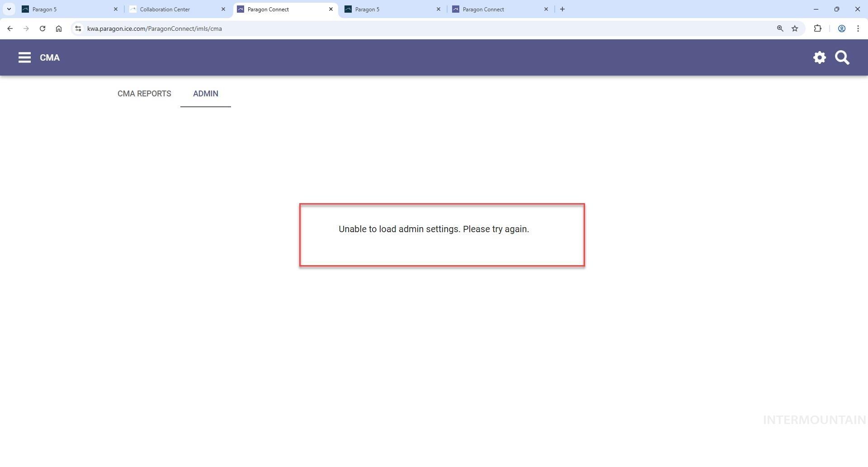Switch to the CMA REPORTS tab
This screenshot has width=868, height=467.
pyautogui.click(x=144, y=94)
